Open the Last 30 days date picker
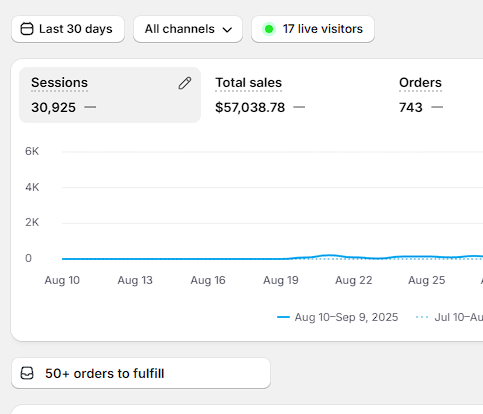Image resolution: width=483 pixels, height=414 pixels. pos(68,29)
